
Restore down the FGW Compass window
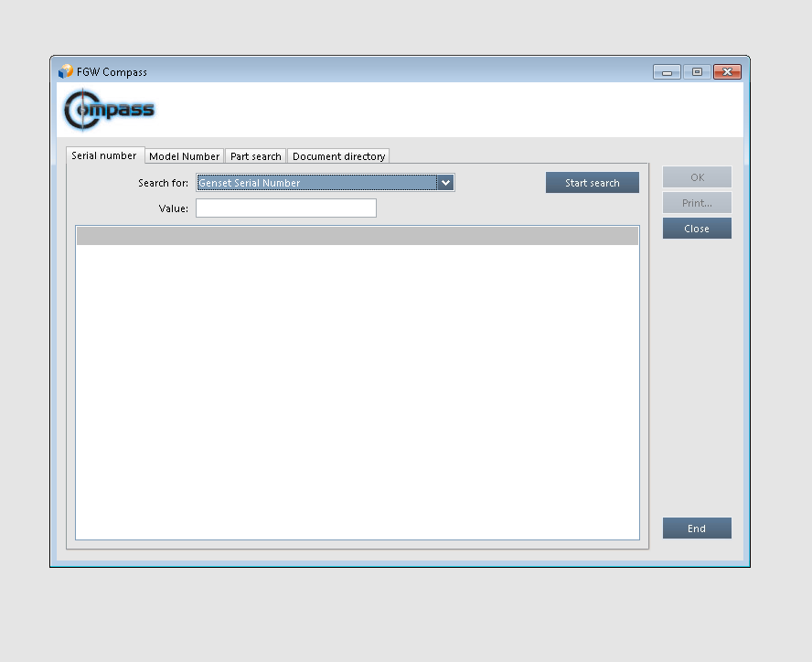pos(697,72)
